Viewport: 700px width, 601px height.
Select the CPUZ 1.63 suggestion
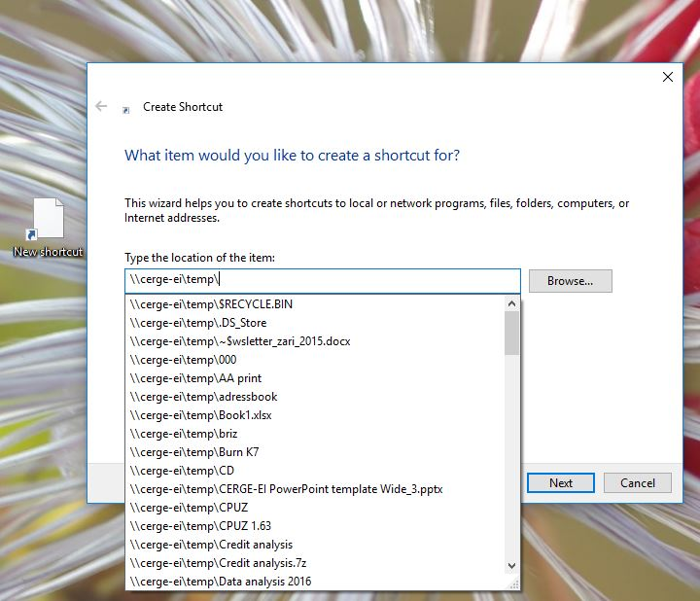click(200, 526)
